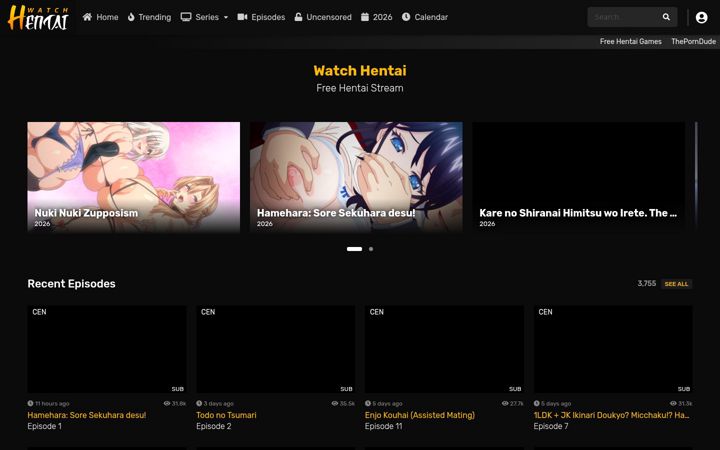
Task: Open the Enjo Kouhai (Assisted Mating) title link
Action: pos(420,415)
